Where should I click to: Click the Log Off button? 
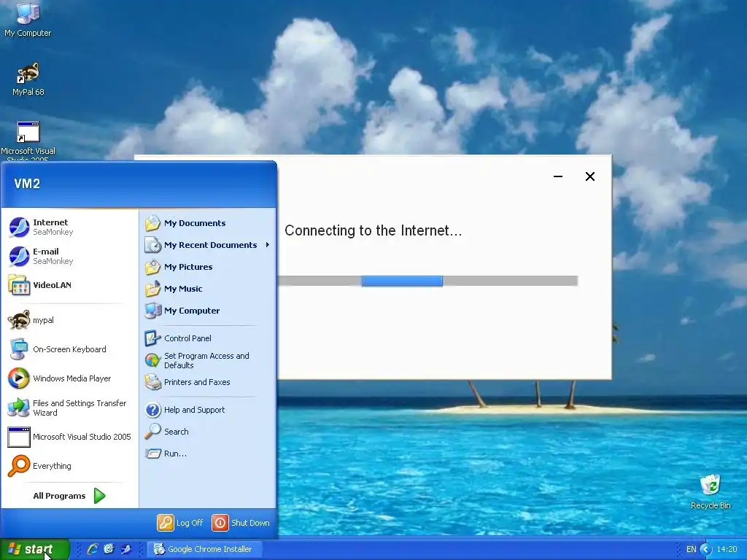pos(180,523)
